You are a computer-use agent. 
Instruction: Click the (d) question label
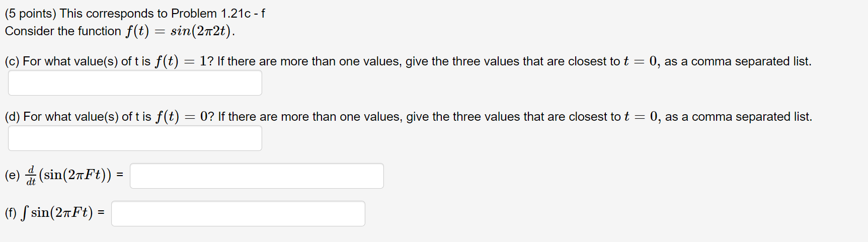point(12,117)
